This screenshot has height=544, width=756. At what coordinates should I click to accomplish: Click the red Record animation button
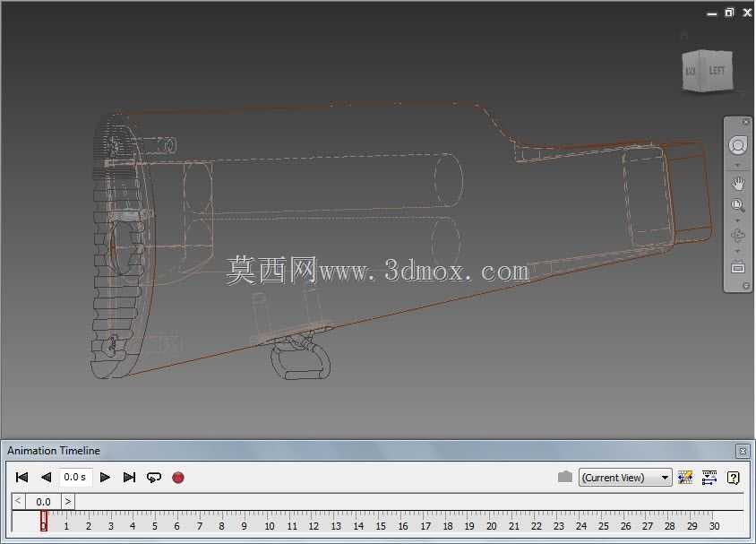(178, 478)
